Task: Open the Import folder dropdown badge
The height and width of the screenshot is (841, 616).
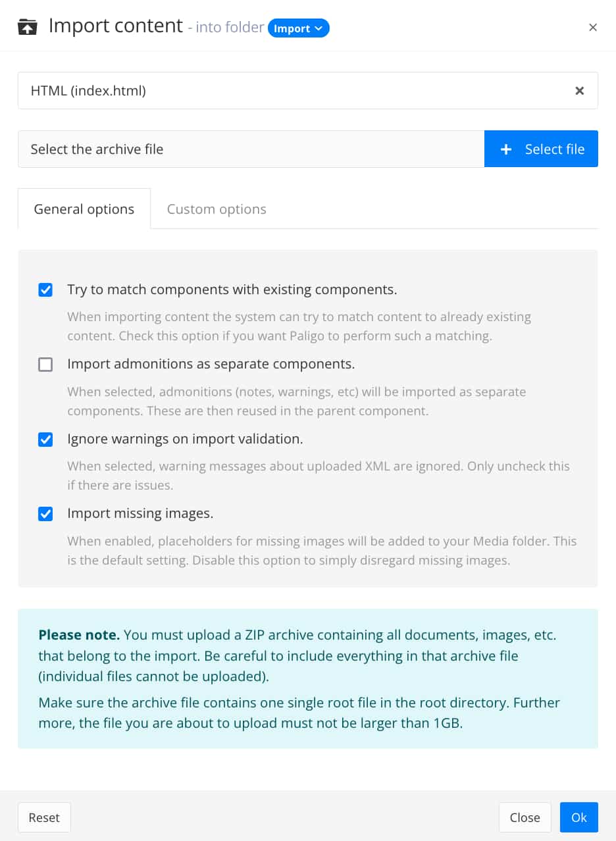Action: tap(299, 28)
